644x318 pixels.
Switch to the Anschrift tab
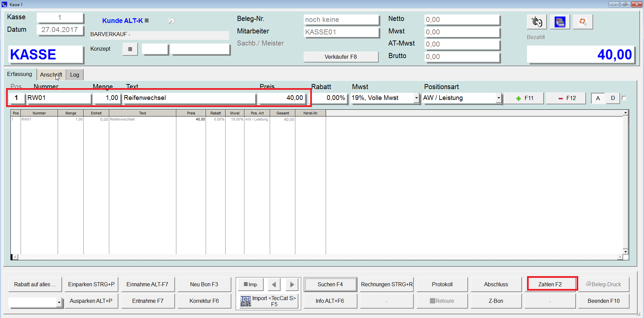[51, 75]
